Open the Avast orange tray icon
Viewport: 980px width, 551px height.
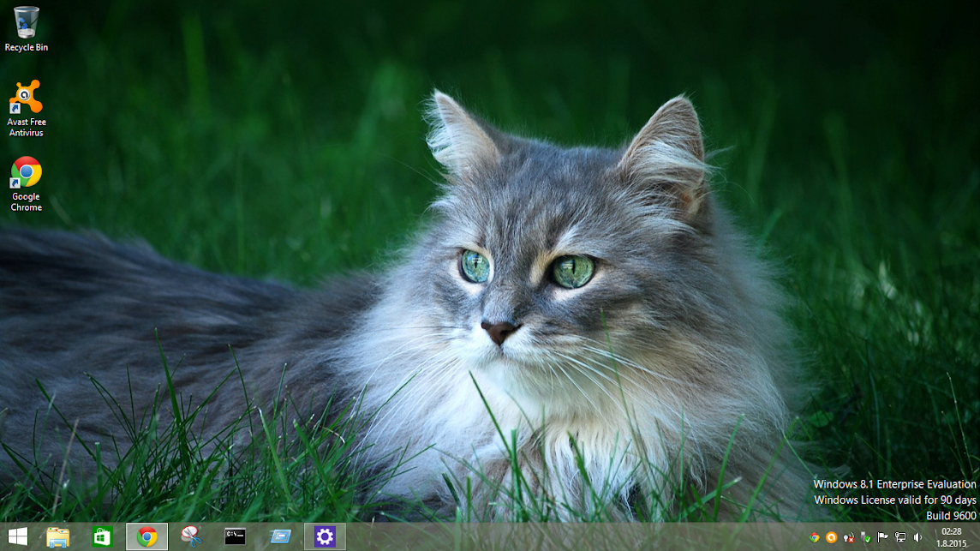(831, 537)
